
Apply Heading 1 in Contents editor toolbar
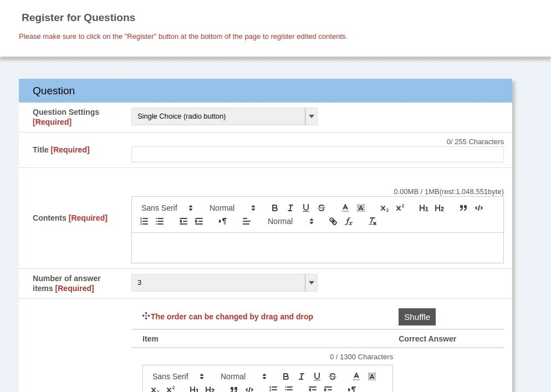click(x=424, y=208)
